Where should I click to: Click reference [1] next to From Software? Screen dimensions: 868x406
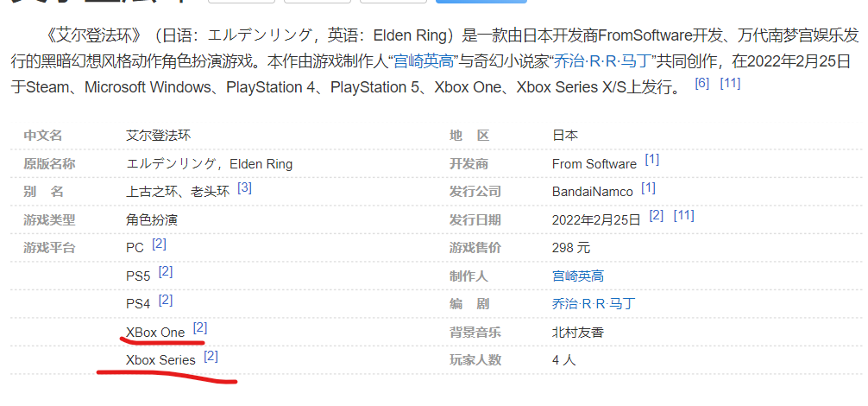click(651, 159)
